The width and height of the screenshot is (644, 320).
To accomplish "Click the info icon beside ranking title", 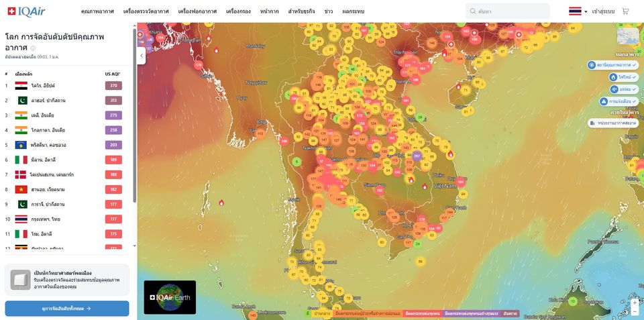I will pyautogui.click(x=33, y=48).
